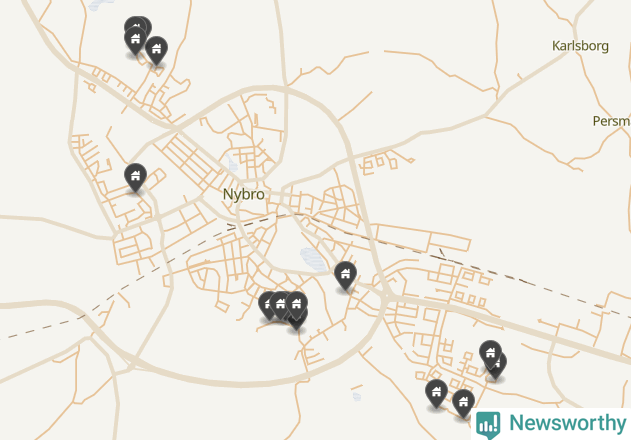Viewport: 631px width, 440px height.
Task: Click the partly hidden lowest marker in southern cluster
Action: [299, 324]
